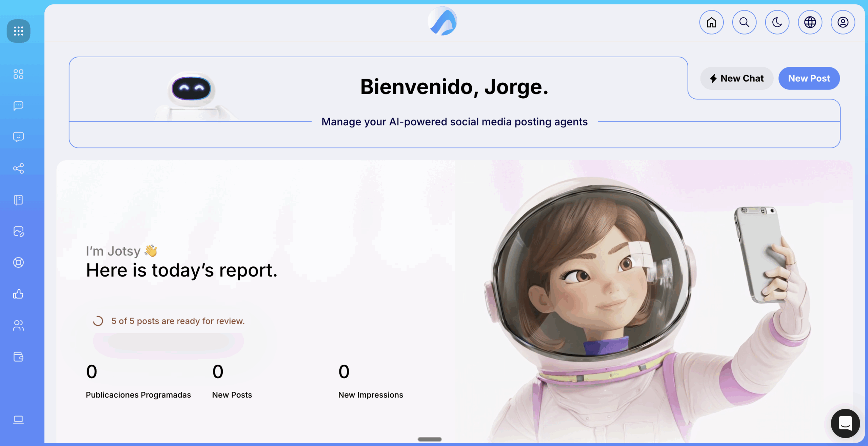The image size is (868, 446).
Task: Open the users team sidebar icon
Action: pyautogui.click(x=18, y=325)
